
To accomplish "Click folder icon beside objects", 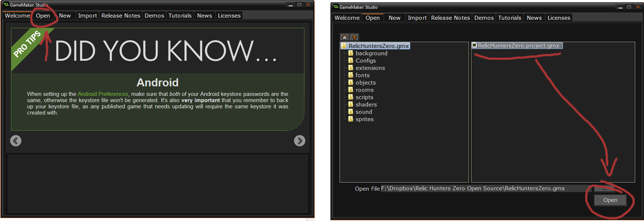I will (351, 82).
